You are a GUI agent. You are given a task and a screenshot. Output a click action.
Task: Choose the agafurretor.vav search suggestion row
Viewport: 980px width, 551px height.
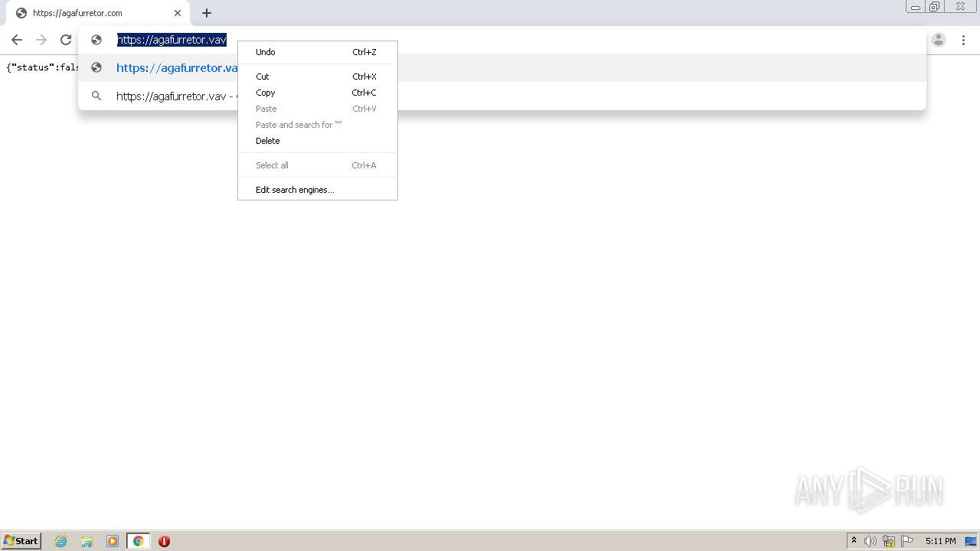(x=502, y=96)
